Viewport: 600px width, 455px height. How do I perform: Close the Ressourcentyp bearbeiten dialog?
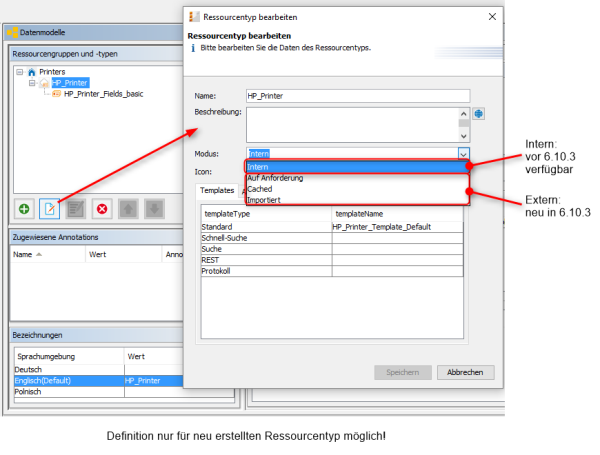point(491,17)
